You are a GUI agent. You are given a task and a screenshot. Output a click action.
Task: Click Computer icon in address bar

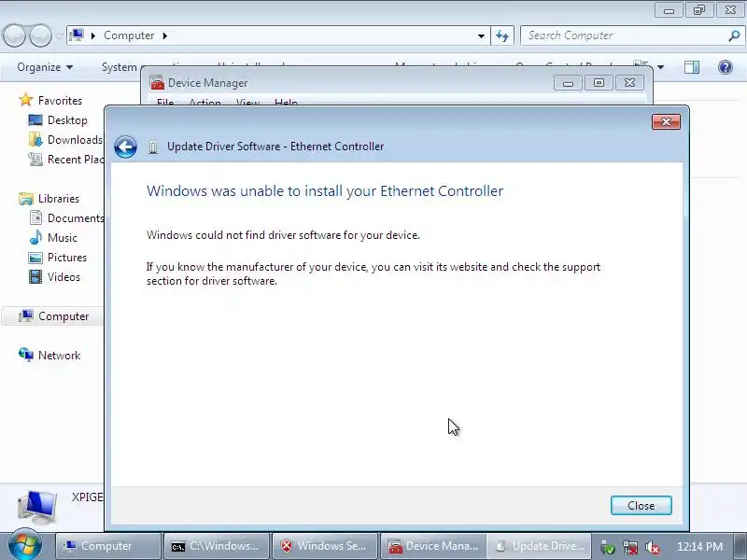pos(77,35)
